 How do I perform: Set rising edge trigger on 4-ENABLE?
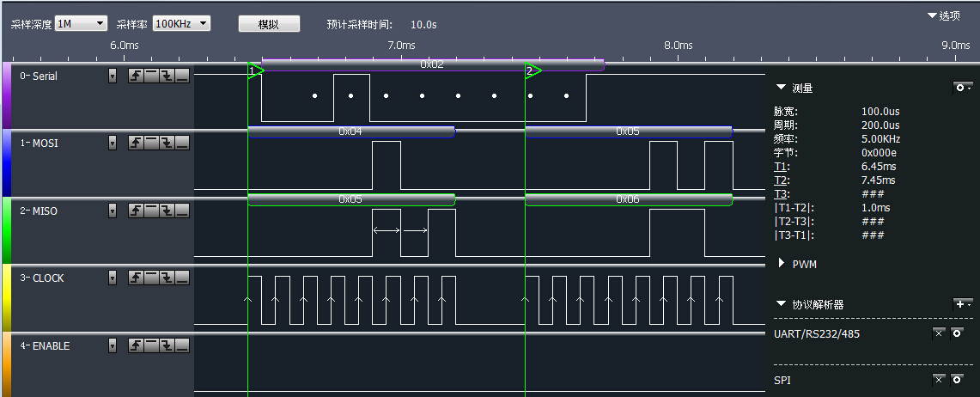136,345
